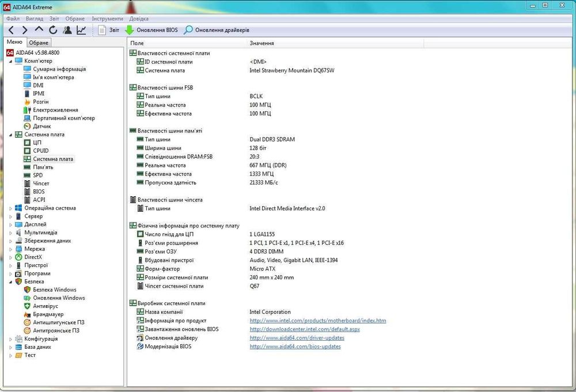The height and width of the screenshot is (392, 576).
Task: Click the Звіт report button
Action: (109, 30)
